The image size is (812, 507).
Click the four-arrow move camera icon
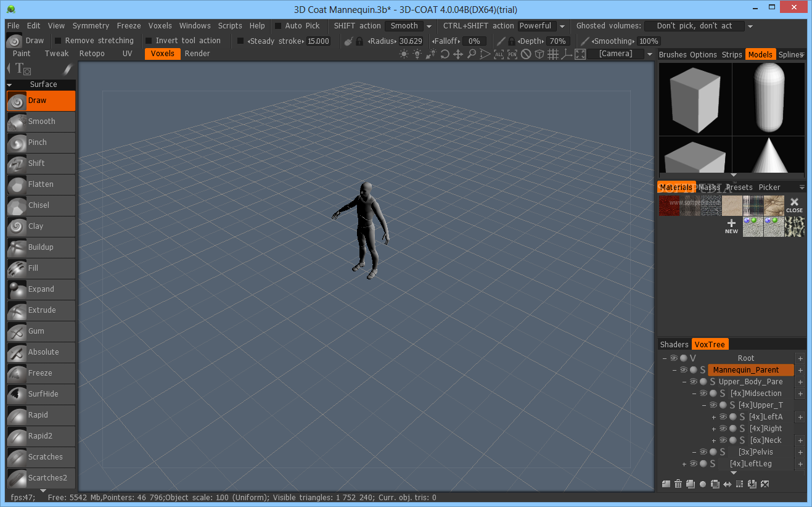tap(458, 54)
